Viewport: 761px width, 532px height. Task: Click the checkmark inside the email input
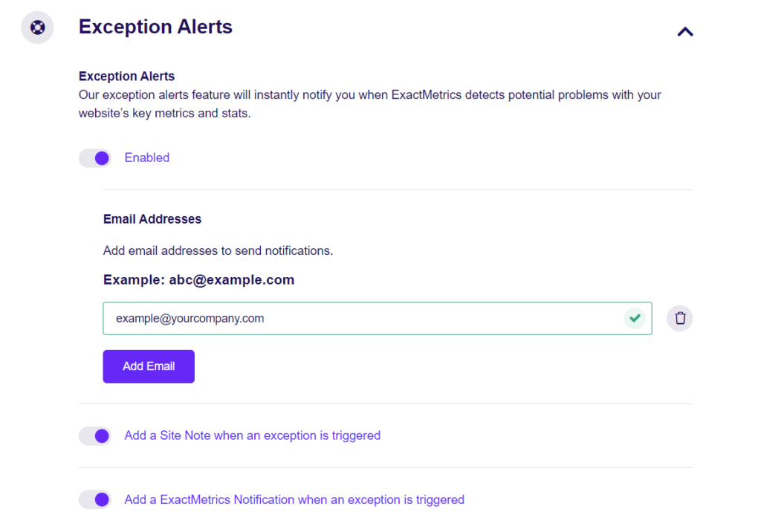point(635,318)
